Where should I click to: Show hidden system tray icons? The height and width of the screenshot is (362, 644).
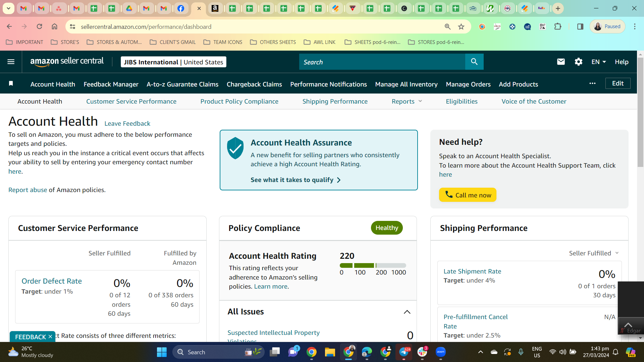click(x=480, y=352)
